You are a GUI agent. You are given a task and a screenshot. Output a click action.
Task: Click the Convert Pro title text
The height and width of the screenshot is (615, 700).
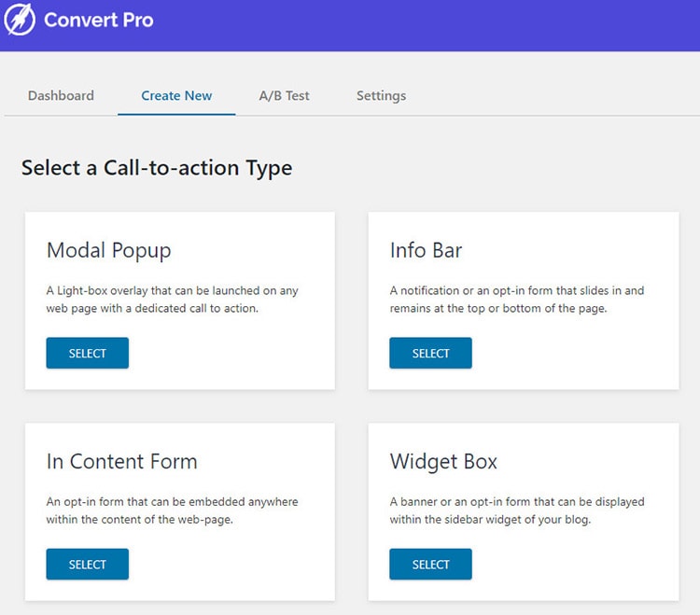98,20
